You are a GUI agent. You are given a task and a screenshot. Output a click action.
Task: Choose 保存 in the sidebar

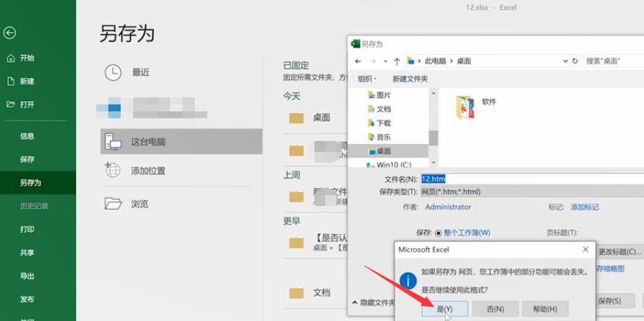click(27, 160)
